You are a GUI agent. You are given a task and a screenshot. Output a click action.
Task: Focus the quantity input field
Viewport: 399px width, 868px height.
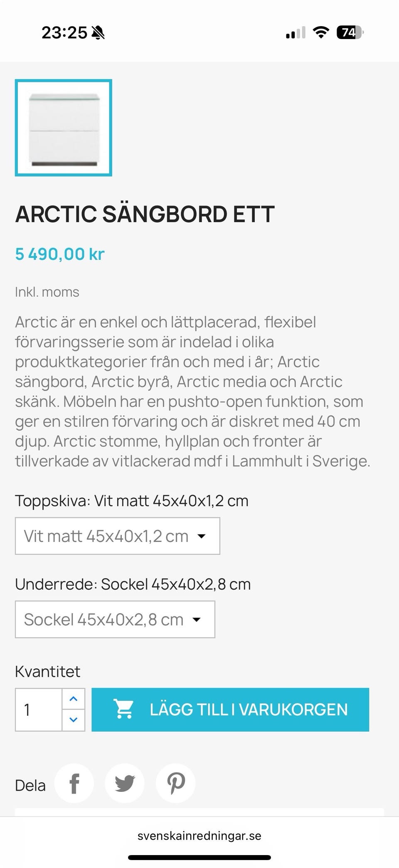point(39,710)
